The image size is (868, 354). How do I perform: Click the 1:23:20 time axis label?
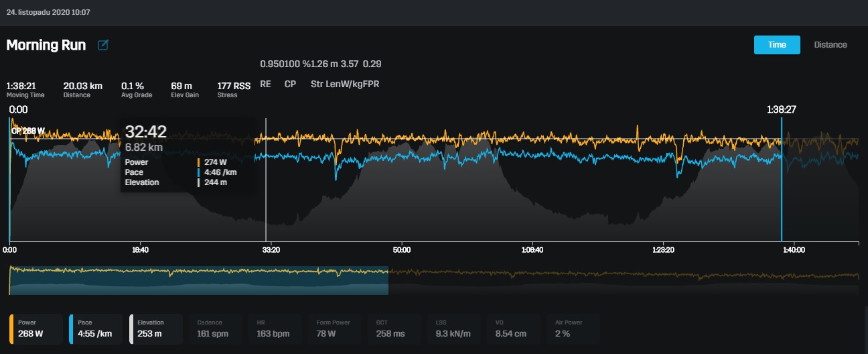pos(662,249)
